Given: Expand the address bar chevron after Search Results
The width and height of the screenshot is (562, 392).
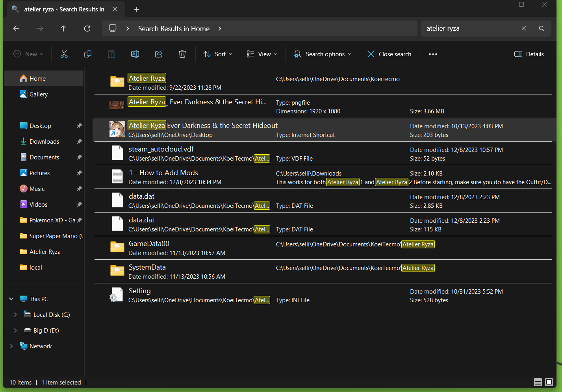Looking at the screenshot, I should coord(220,28).
